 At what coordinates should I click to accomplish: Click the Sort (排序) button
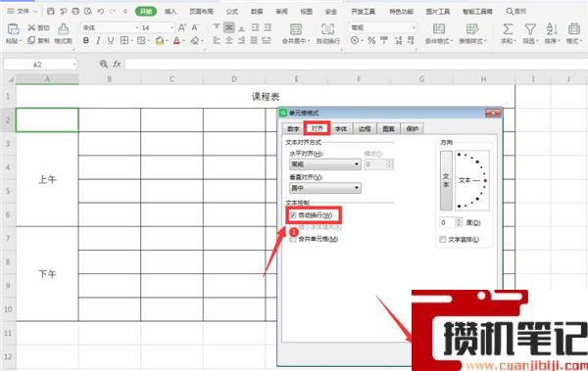(552, 33)
